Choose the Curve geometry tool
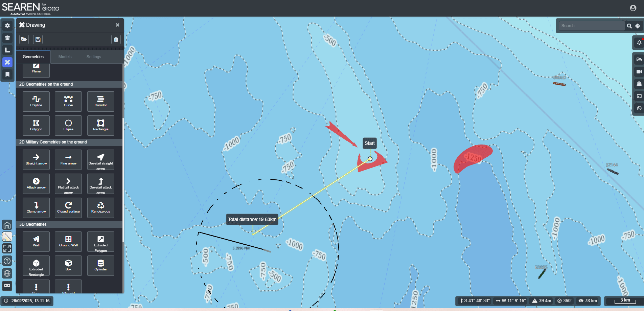 click(68, 101)
